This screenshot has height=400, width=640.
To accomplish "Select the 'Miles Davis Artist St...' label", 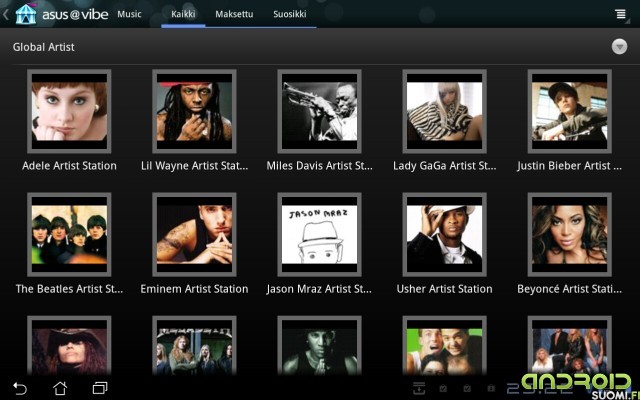I will pyautogui.click(x=320, y=166).
